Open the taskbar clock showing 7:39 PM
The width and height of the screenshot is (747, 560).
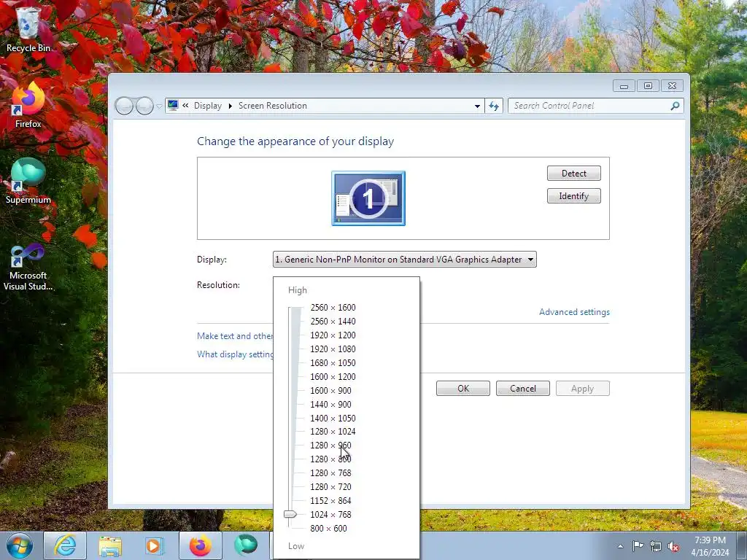click(710, 546)
